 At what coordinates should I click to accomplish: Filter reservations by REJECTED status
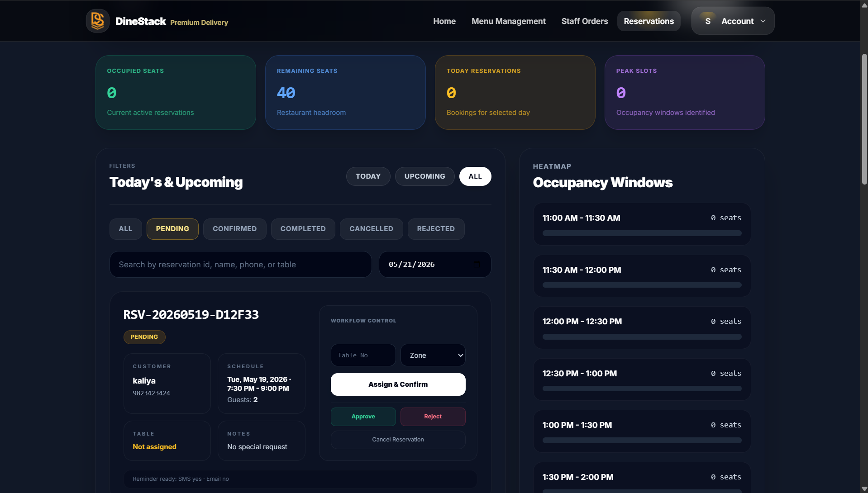(x=436, y=229)
